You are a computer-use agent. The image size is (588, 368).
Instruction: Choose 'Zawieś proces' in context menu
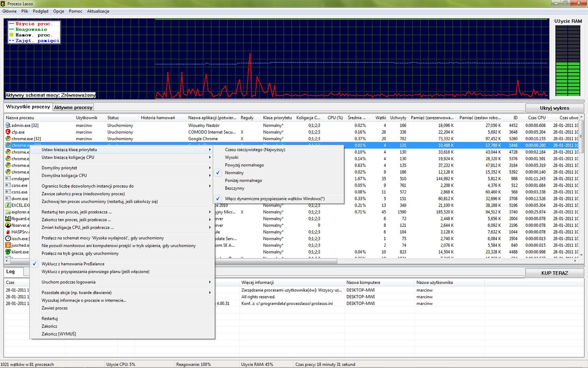(122, 308)
